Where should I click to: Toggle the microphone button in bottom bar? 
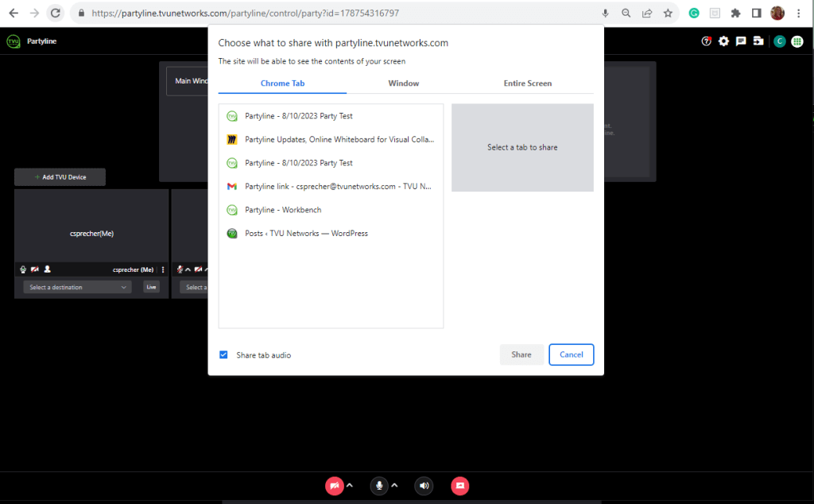coord(379,486)
